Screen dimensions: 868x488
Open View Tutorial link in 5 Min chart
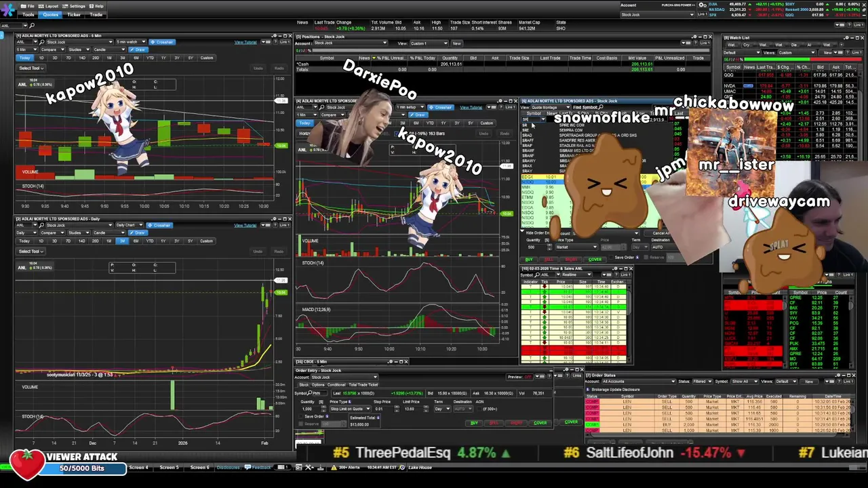[x=245, y=42]
